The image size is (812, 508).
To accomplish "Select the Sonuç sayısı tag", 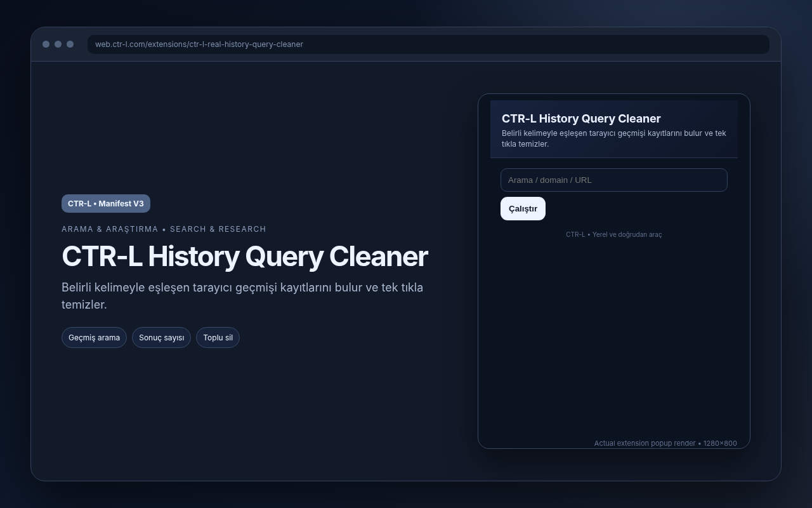I will tap(161, 338).
